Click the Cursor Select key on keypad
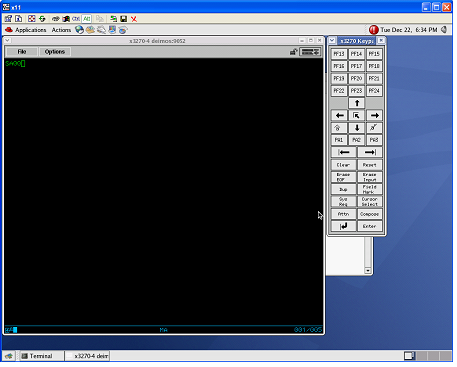 coord(370,202)
